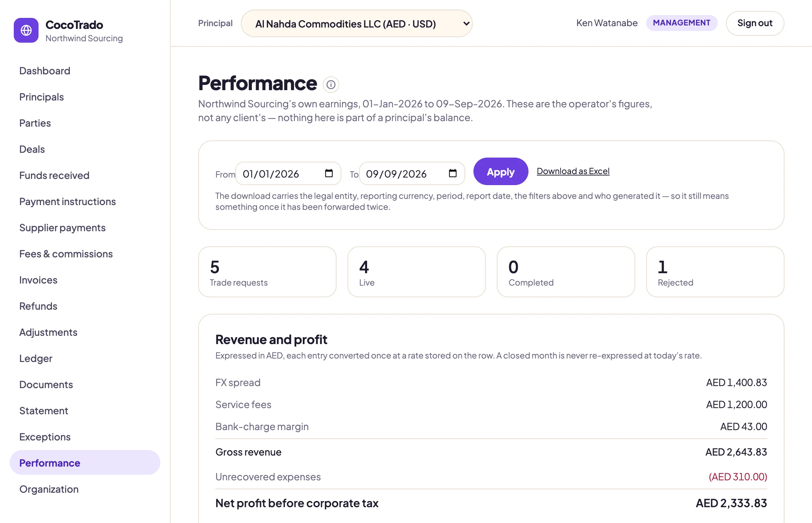
Task: Open Payment instructions
Action: click(67, 202)
